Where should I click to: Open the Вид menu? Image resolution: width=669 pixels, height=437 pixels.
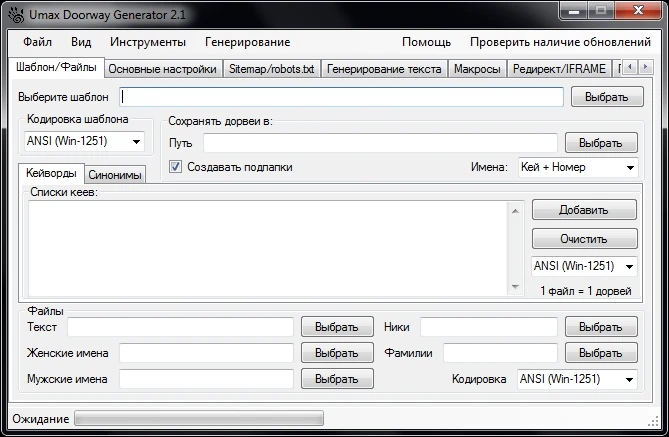pyautogui.click(x=81, y=42)
